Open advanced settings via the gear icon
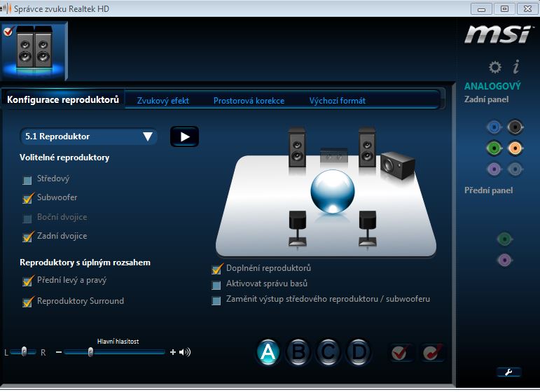Image resolution: width=540 pixels, height=392 pixels. [495, 67]
